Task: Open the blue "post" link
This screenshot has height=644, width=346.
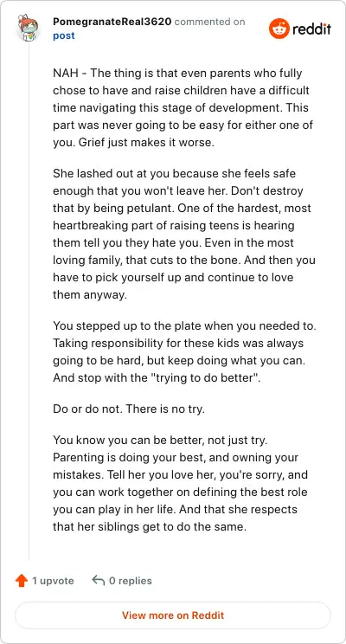Action: point(64,35)
